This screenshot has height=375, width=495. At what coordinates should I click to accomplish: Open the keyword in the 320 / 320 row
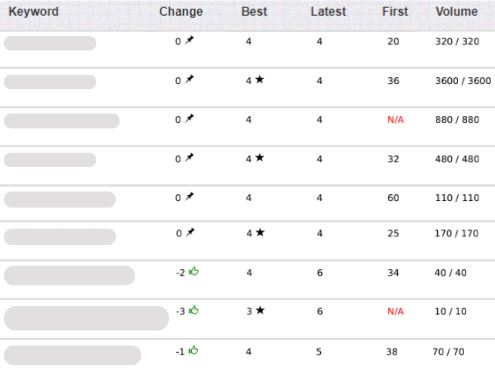click(x=50, y=43)
